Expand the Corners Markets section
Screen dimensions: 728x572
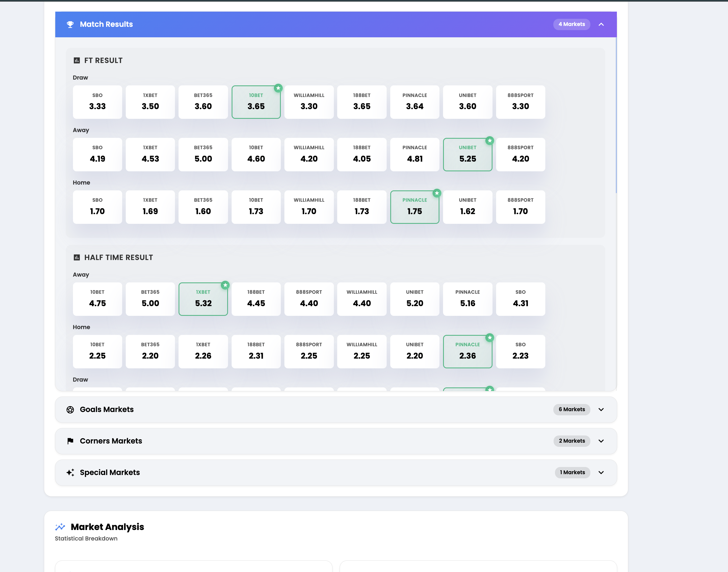coord(601,441)
